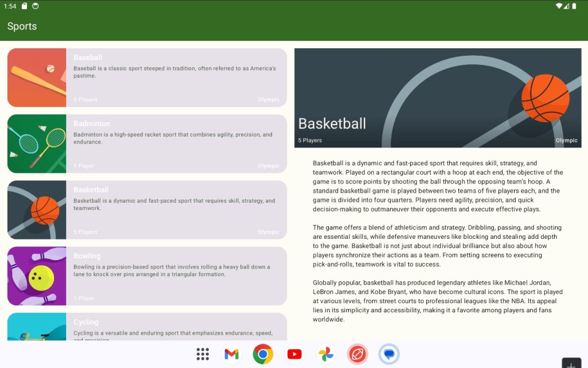
Task: Open Chrome browser from the taskbar
Action: click(263, 354)
